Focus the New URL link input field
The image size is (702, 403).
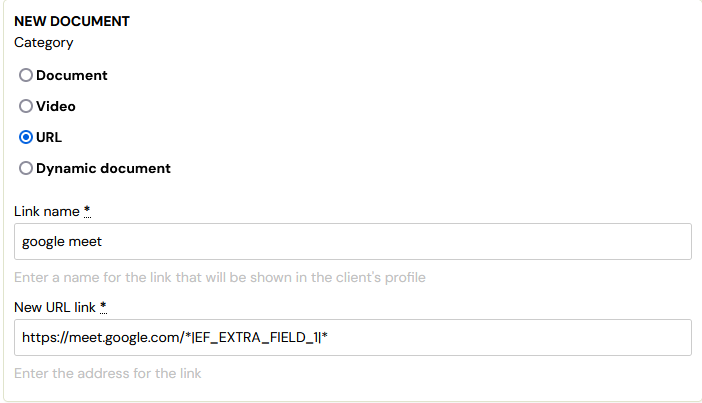[x=353, y=338]
